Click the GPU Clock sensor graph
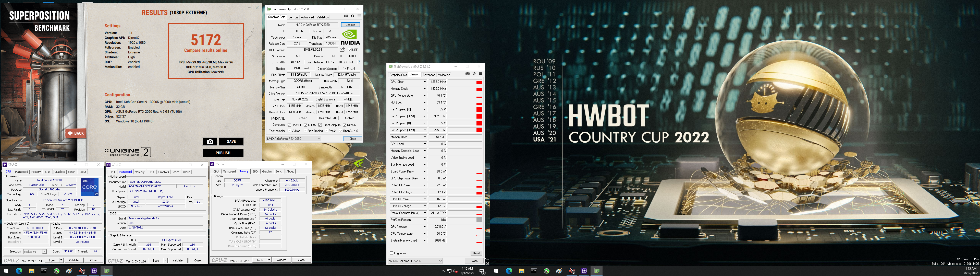 (x=465, y=82)
